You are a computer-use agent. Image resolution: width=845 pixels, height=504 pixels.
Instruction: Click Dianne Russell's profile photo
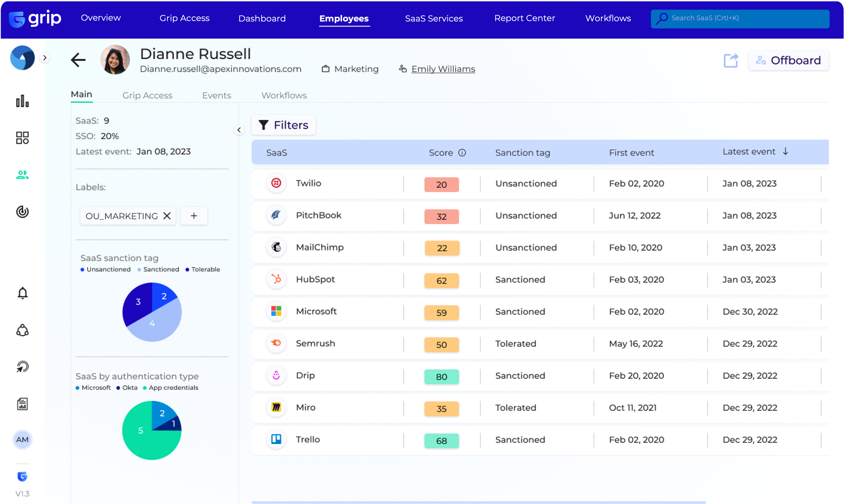[115, 60]
